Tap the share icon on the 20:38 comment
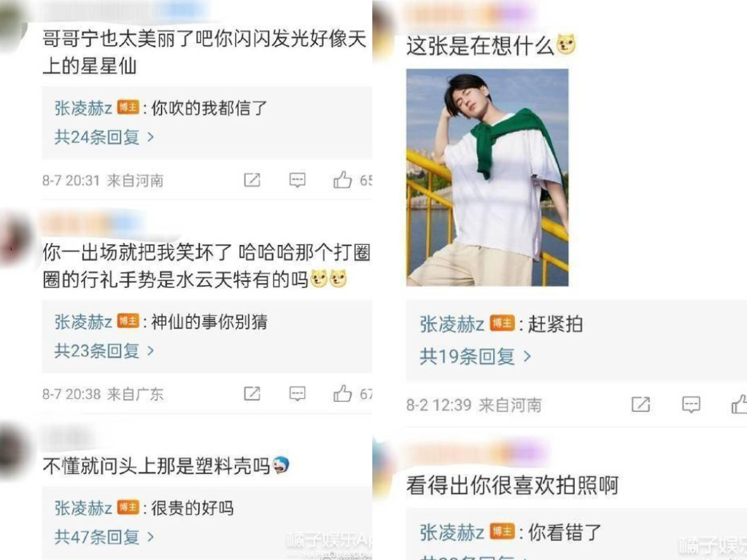 point(252,394)
